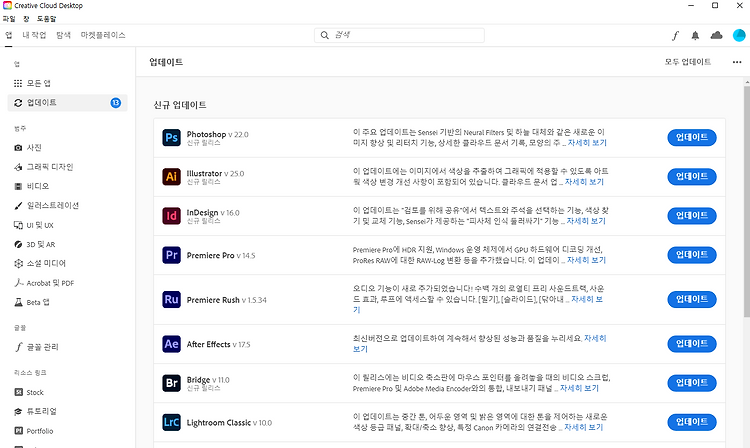Screen dimensions: 750x448
Task: Select 업데이트 in sidebar
Action: [67, 103]
